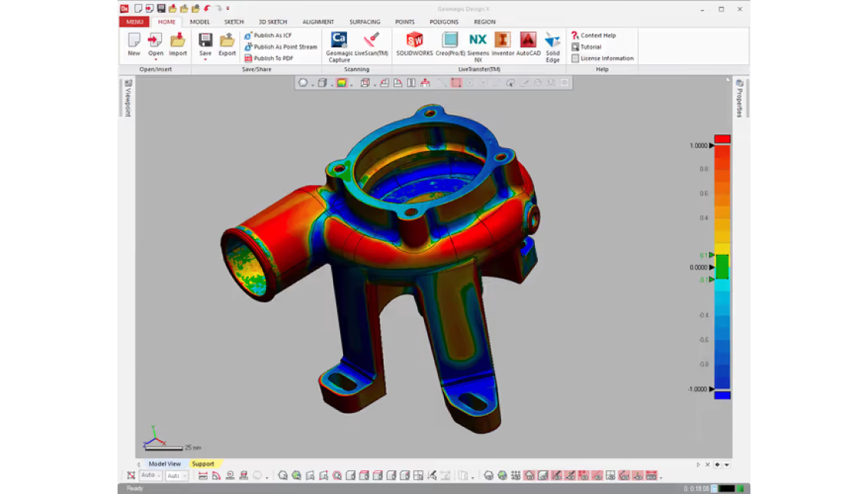
Task: Select the lasso selection icon in viewport toolbar
Action: click(x=510, y=83)
